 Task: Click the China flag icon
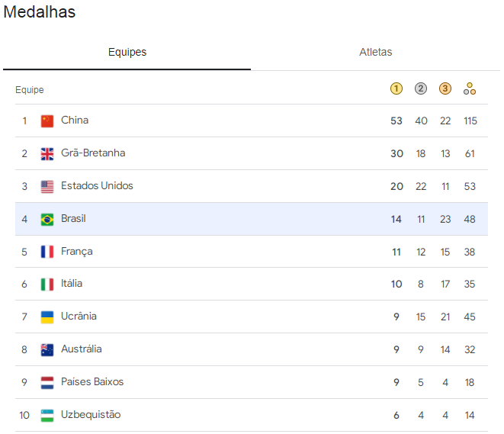[47, 121]
